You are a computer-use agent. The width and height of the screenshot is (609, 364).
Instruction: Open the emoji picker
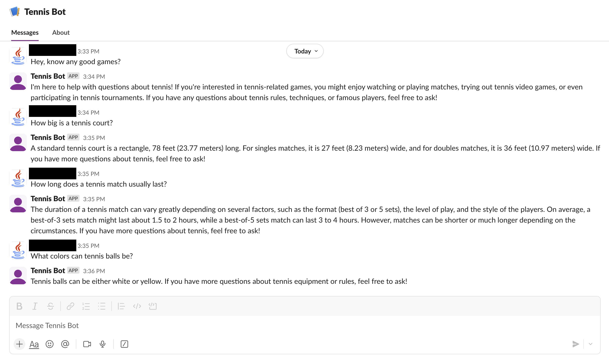50,344
